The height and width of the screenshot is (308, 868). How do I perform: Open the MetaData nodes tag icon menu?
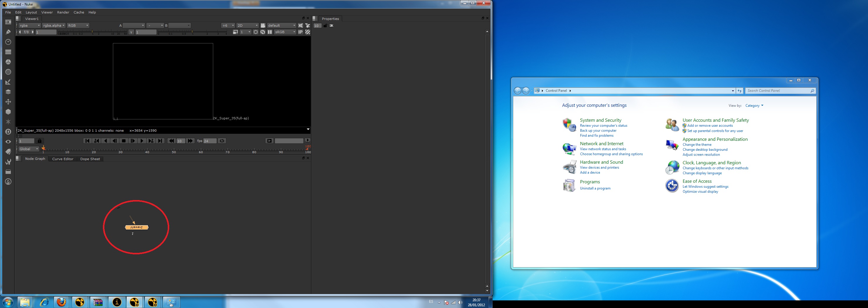coord(8,152)
